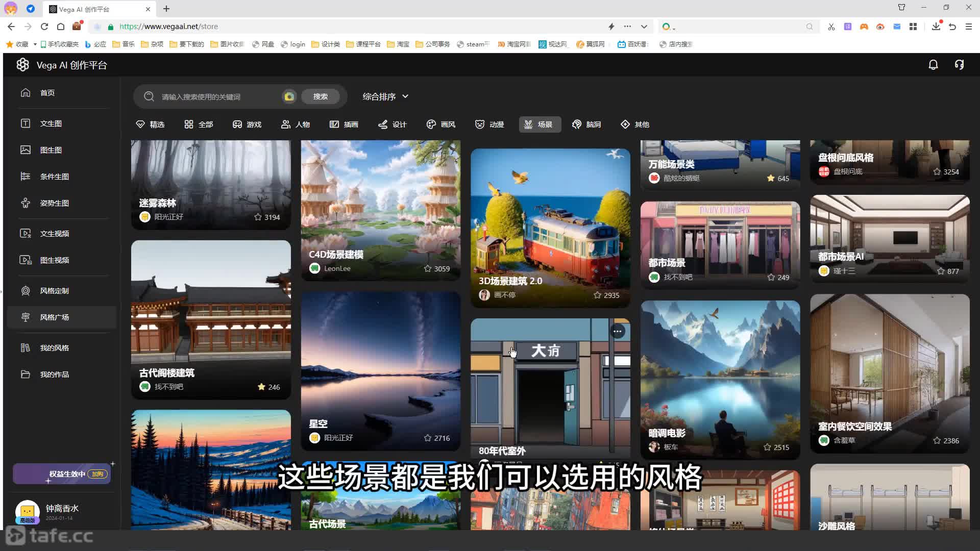This screenshot has height=551, width=980.
Task: Click the browser reload button
Action: tap(44, 27)
